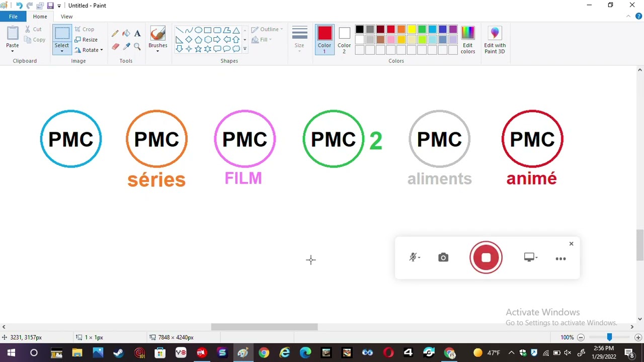This screenshot has height=362, width=644.
Task: Set Color 1 as active color
Action: pyautogui.click(x=325, y=39)
